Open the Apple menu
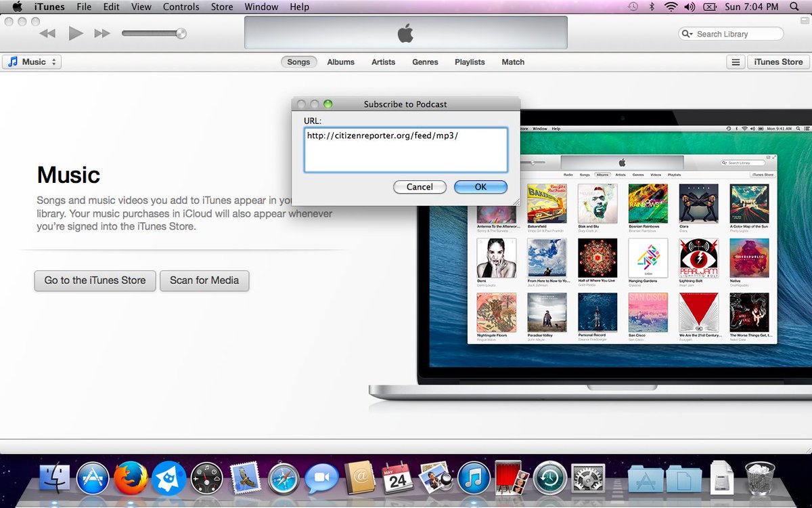The height and width of the screenshot is (508, 812). coord(18,7)
